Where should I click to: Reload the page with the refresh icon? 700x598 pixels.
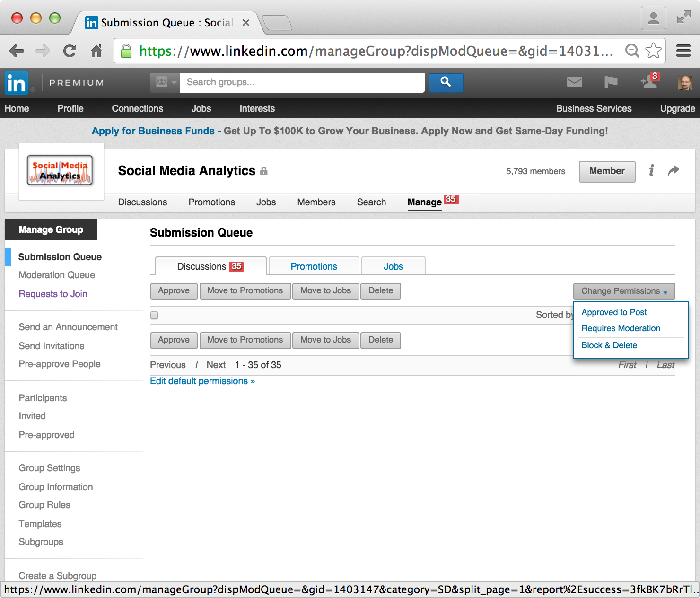tap(70, 51)
